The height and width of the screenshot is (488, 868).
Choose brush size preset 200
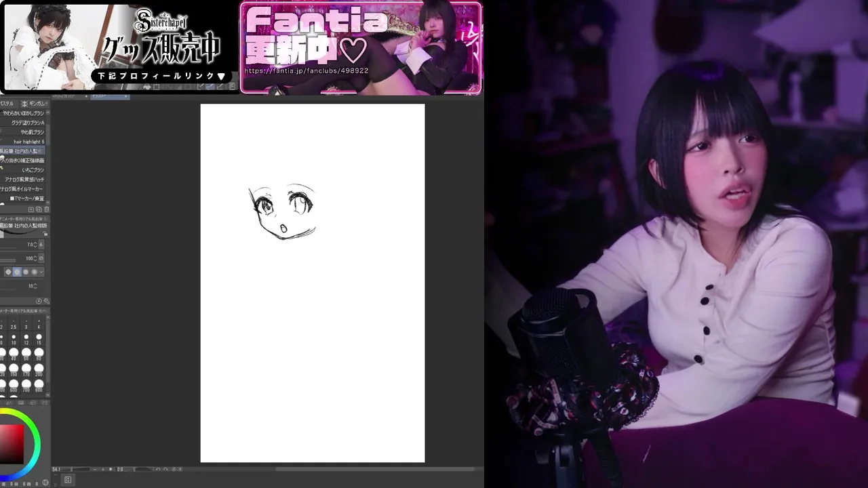click(39, 369)
